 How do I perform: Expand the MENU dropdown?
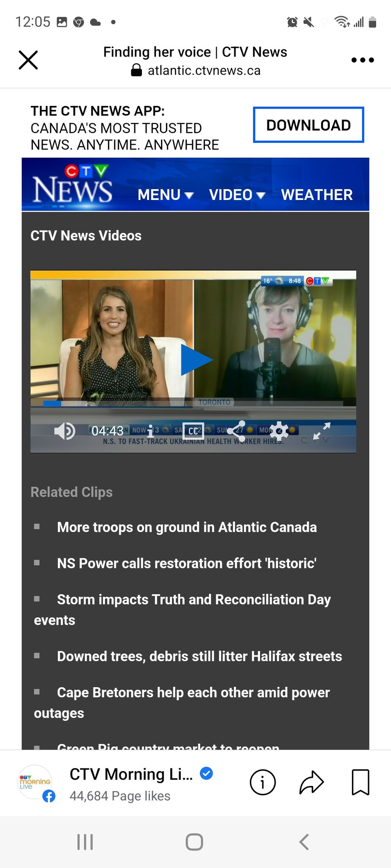(x=166, y=195)
